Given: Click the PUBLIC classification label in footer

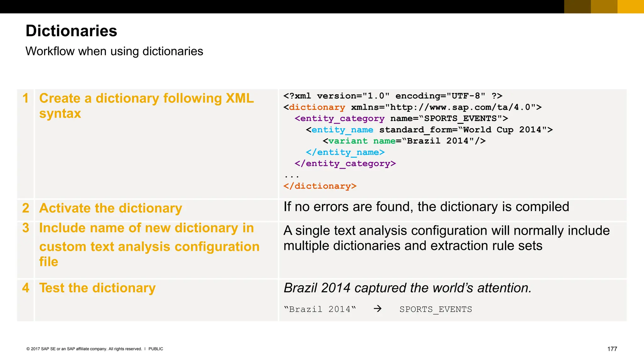Looking at the screenshot, I should click(156, 349).
